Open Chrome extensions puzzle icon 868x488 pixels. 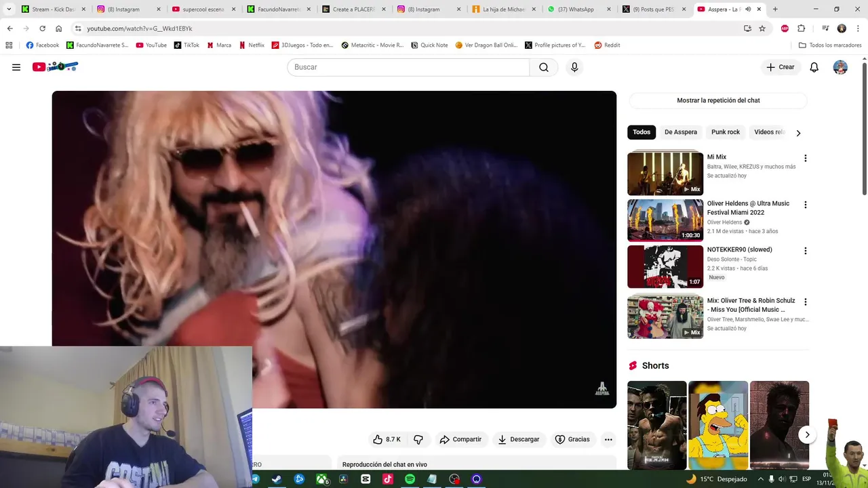(801, 28)
